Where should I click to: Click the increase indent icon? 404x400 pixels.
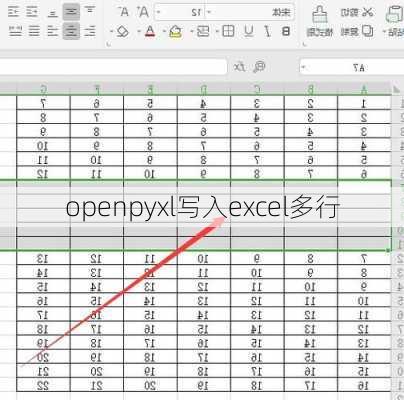coord(14,13)
